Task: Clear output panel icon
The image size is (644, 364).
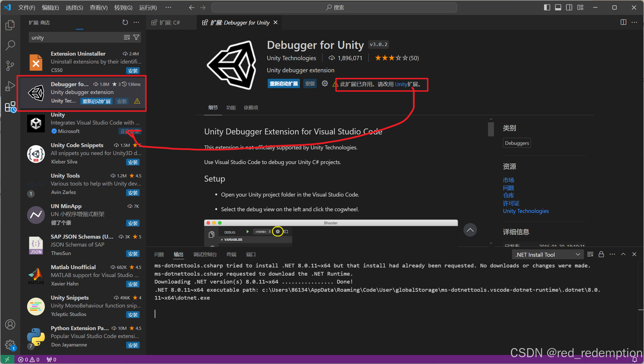Action: click(x=590, y=254)
